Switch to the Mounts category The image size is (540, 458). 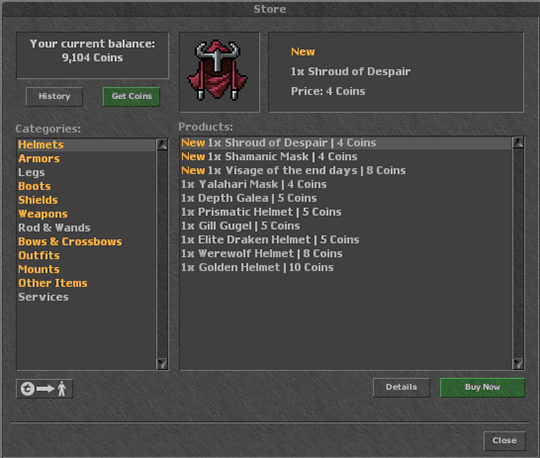point(39,269)
